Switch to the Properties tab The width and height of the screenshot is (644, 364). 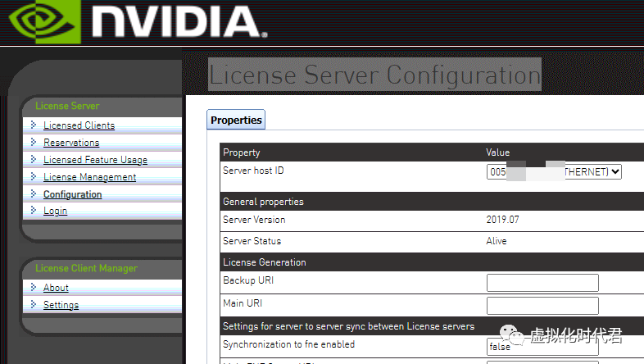pyautogui.click(x=236, y=121)
